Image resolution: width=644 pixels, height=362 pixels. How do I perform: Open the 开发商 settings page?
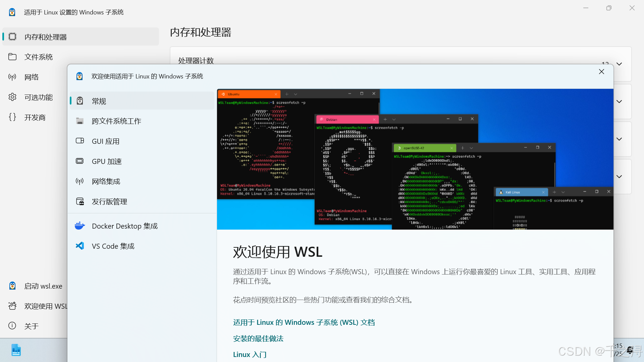point(35,117)
